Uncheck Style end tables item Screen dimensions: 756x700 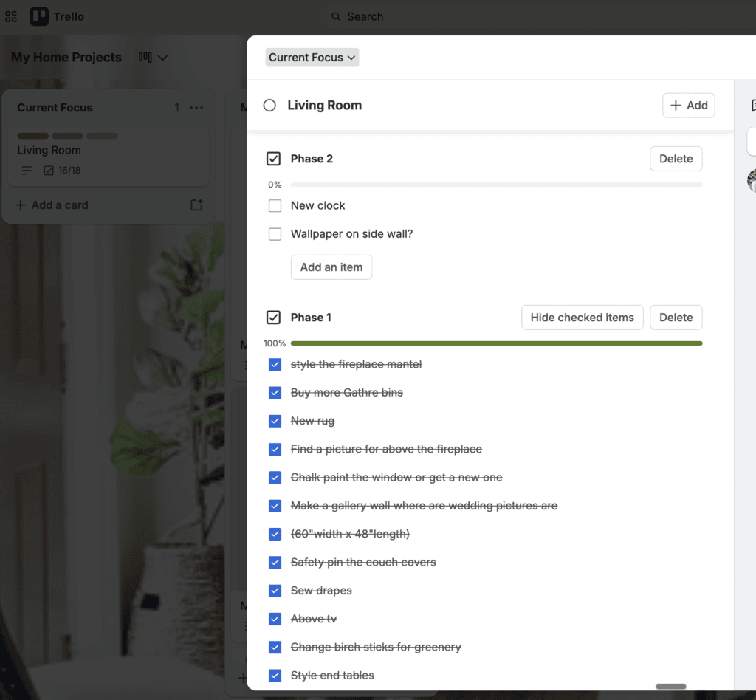click(275, 676)
